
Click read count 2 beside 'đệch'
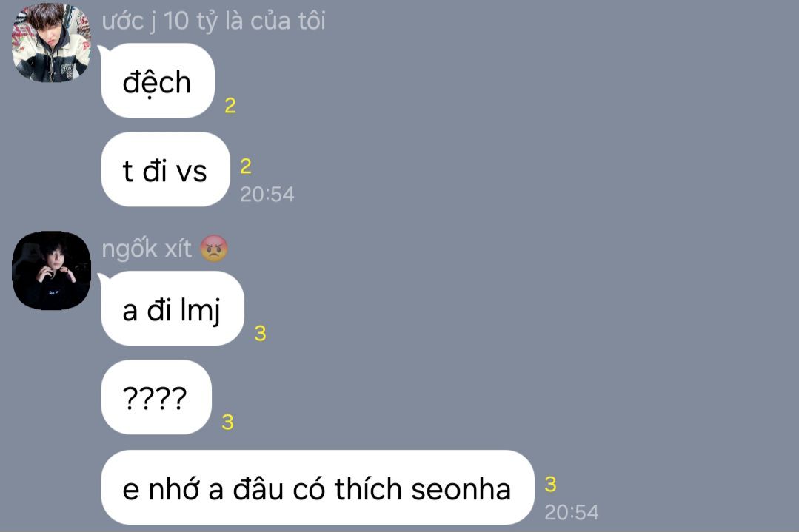(x=230, y=105)
